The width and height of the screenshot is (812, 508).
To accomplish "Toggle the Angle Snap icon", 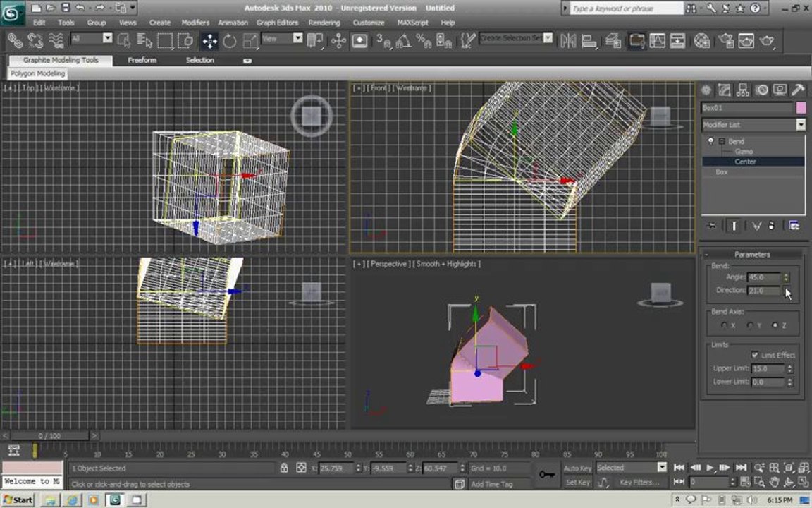I will tap(403, 41).
